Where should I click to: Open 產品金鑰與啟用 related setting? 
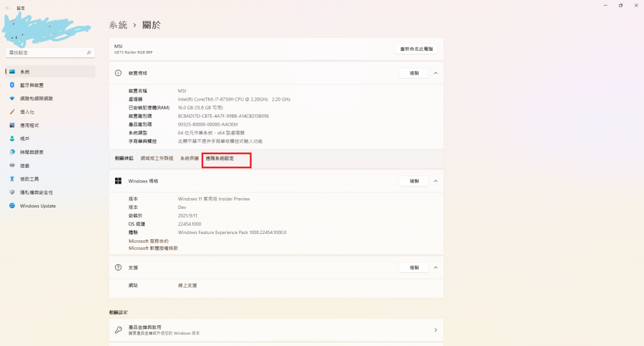[276, 330]
